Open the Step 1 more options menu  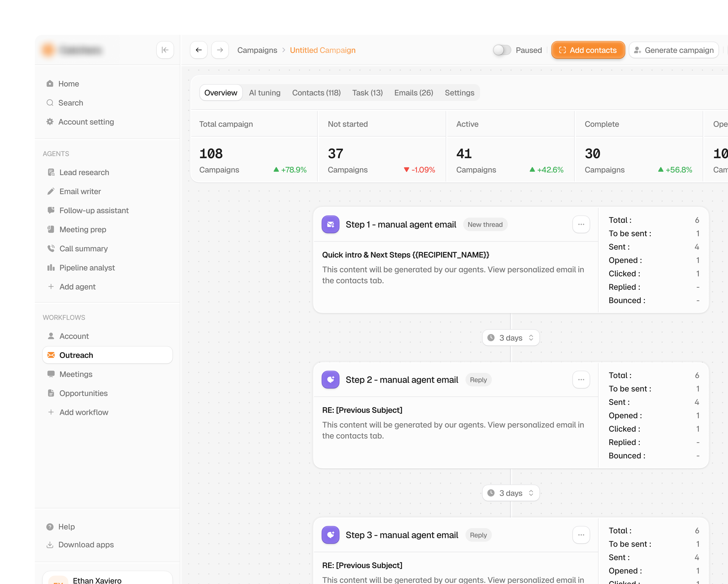click(581, 225)
